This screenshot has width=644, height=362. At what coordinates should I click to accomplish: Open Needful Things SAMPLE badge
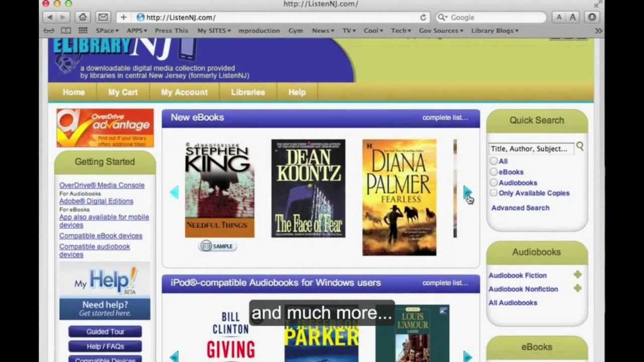pyautogui.click(x=217, y=246)
